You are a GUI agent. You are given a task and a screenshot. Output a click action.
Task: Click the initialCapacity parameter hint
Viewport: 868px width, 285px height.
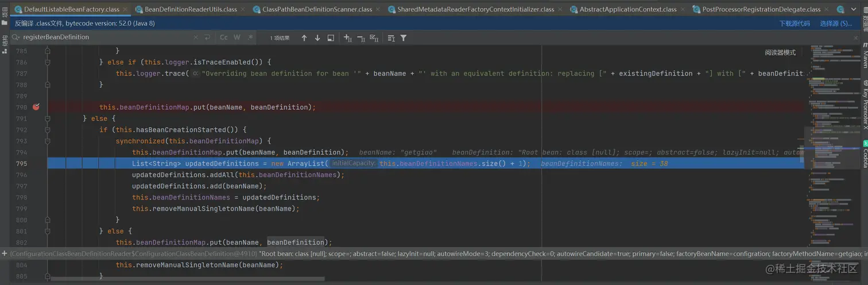[354, 163]
